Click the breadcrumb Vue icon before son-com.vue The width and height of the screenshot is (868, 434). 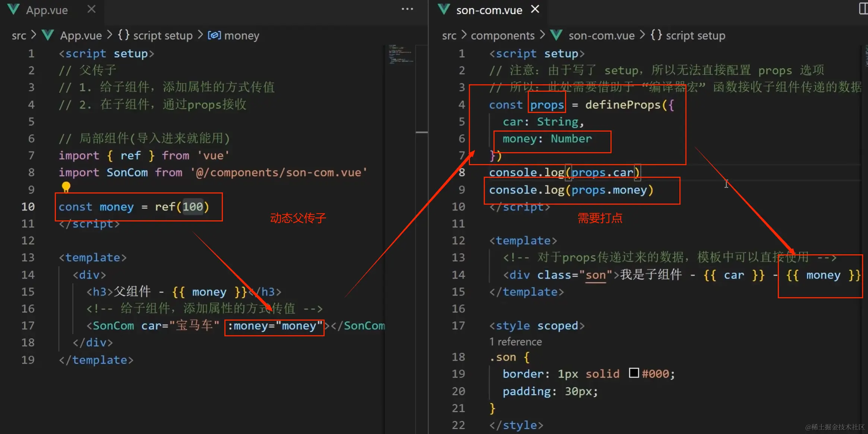pyautogui.click(x=556, y=35)
